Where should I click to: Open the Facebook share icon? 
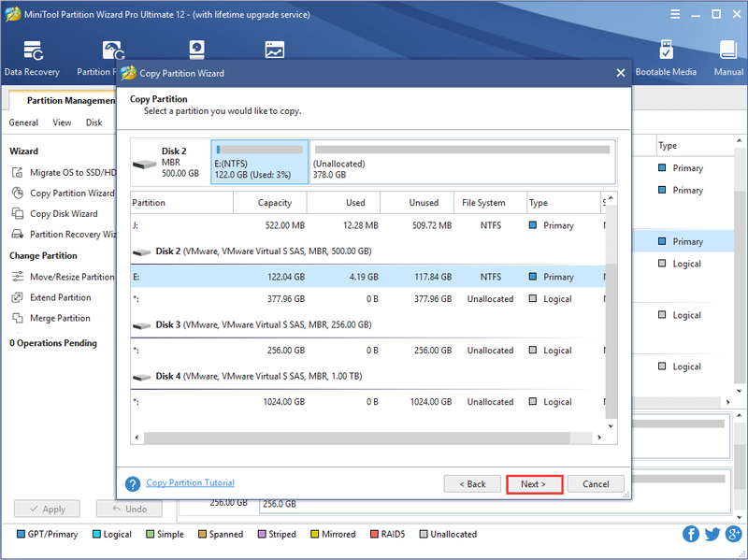691,534
